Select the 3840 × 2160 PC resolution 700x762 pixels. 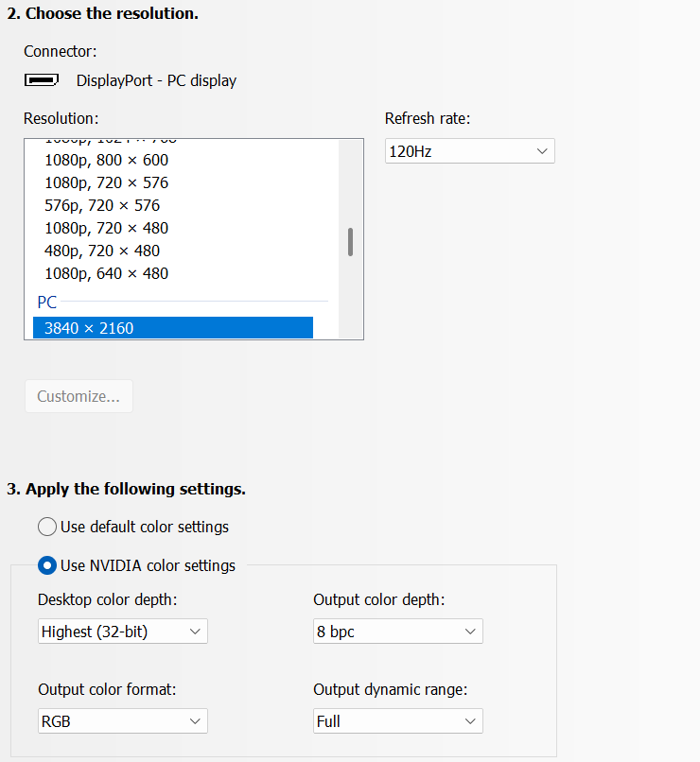pos(173,328)
